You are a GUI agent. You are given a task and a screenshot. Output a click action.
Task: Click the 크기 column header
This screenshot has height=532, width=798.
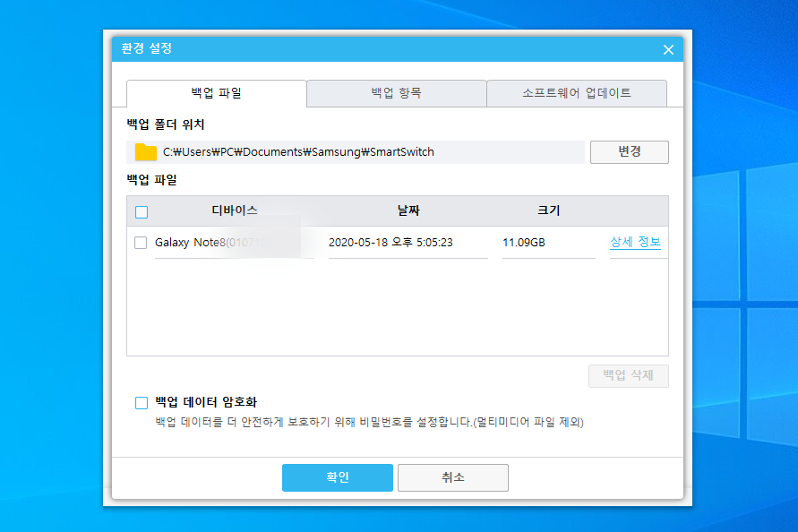coord(549,210)
